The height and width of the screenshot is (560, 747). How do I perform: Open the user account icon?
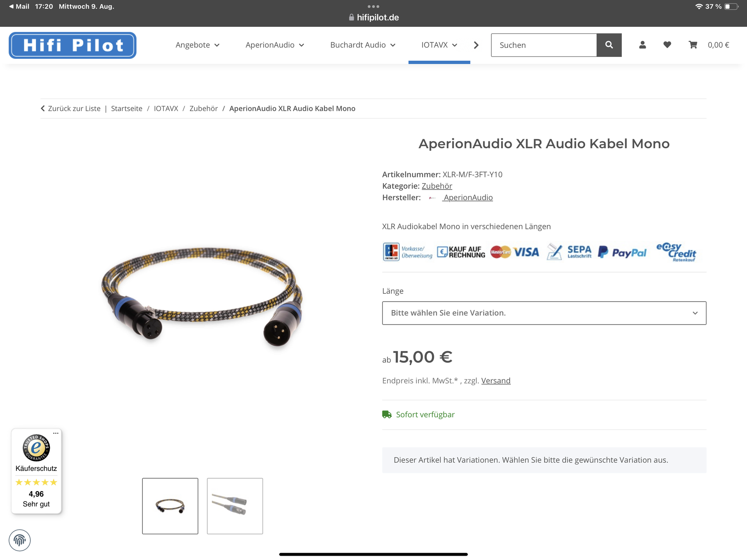(642, 45)
